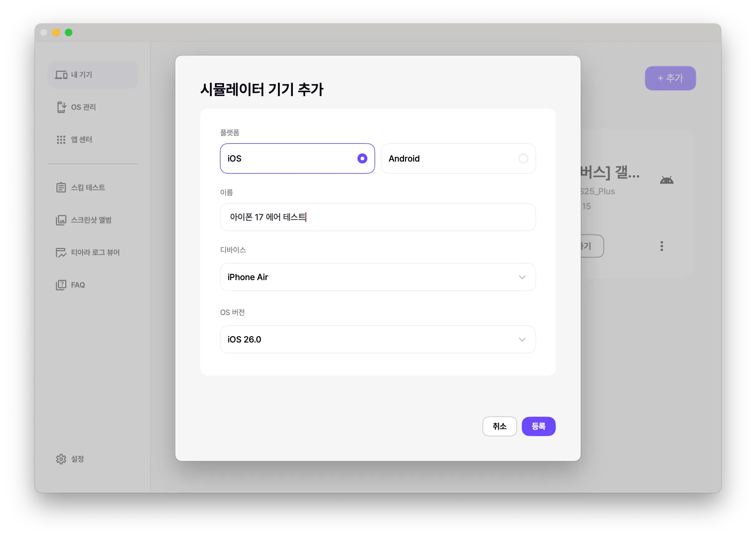Screen dimensions: 756x539
Task: Open the 디바이스 dropdown showing iPhone Air
Action: (378, 277)
